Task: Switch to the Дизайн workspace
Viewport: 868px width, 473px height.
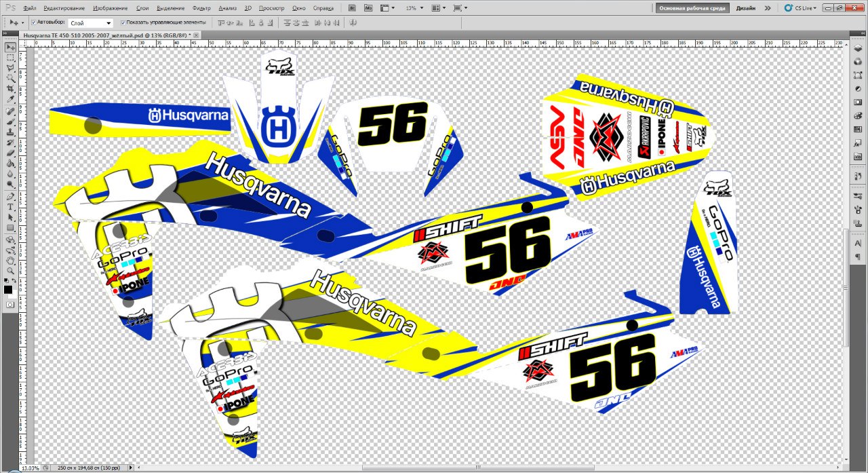Action: 745,8
